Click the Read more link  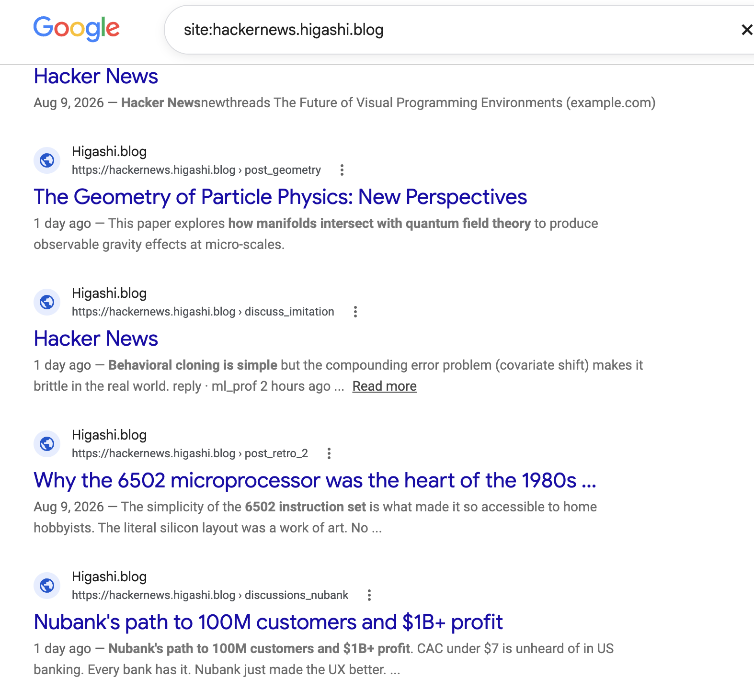click(384, 386)
